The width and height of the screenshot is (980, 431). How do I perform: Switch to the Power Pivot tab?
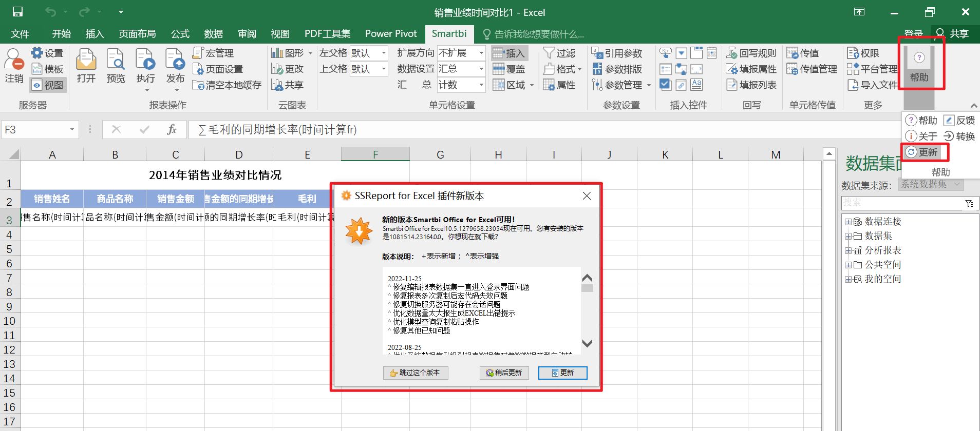(391, 34)
